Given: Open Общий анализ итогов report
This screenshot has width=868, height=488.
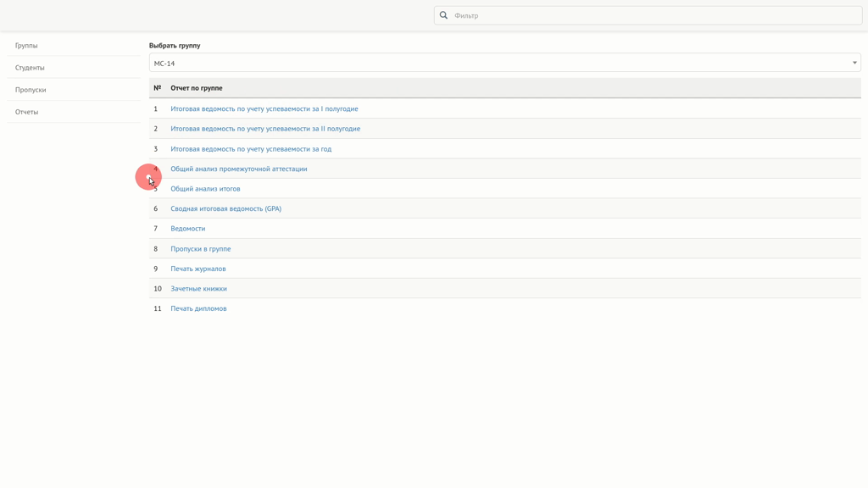Looking at the screenshot, I should (x=205, y=189).
